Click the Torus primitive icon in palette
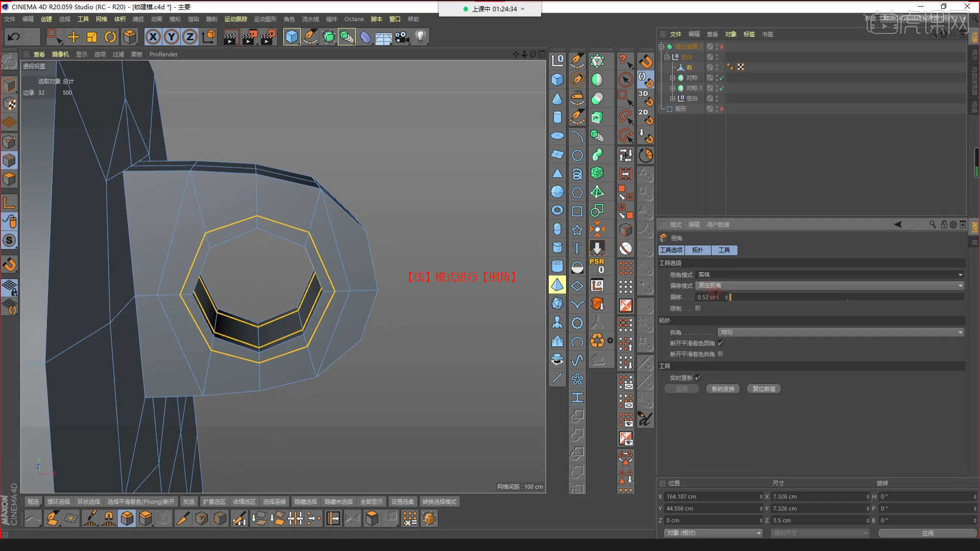Image resolution: width=980 pixels, height=551 pixels. coord(557,210)
